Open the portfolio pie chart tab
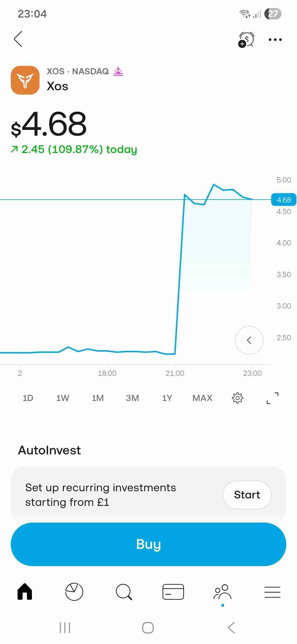297x644 pixels. (x=74, y=592)
